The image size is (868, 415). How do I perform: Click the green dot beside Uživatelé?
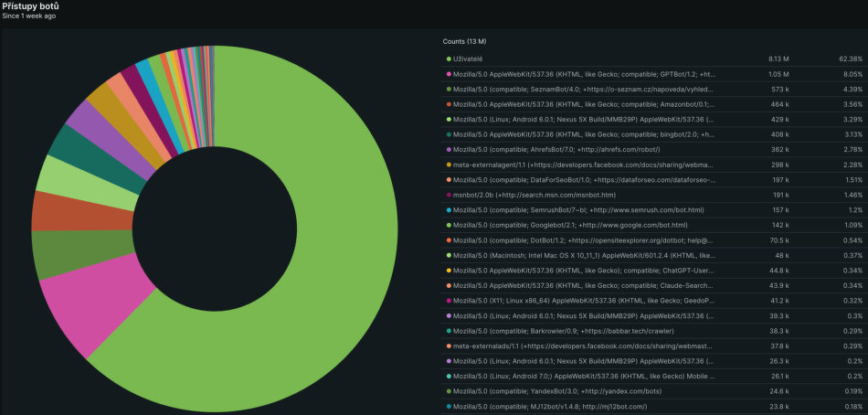tap(449, 59)
